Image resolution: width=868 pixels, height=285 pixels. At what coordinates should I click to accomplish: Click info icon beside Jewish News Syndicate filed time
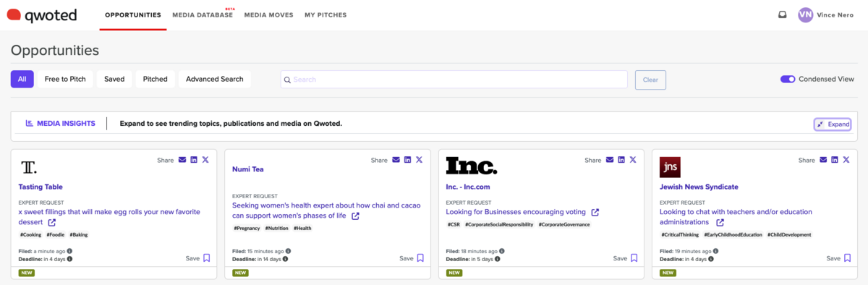click(x=716, y=251)
